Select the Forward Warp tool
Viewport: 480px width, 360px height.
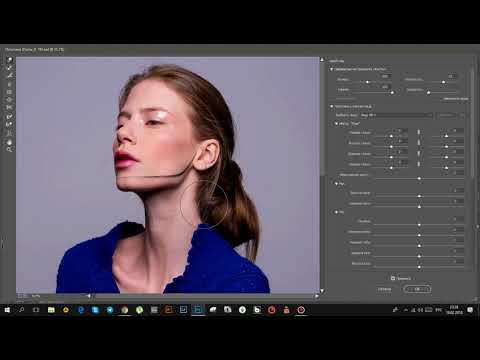tap(9, 60)
